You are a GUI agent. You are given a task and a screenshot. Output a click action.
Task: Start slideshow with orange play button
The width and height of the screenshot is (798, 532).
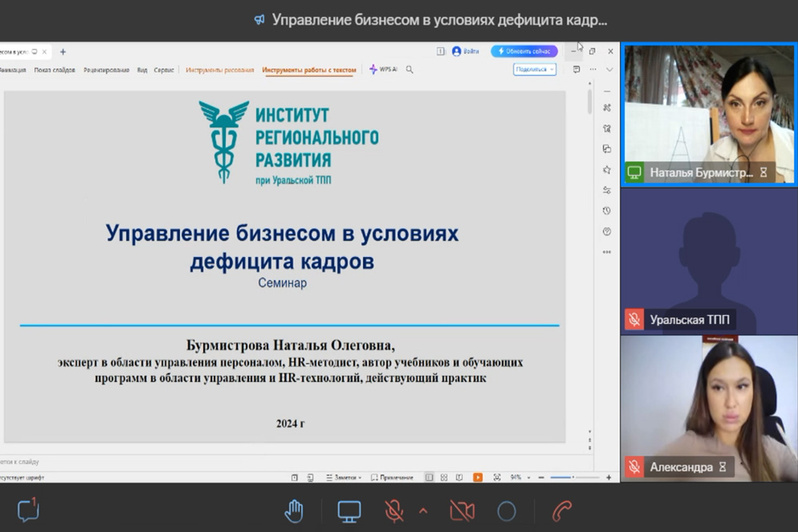click(x=477, y=478)
